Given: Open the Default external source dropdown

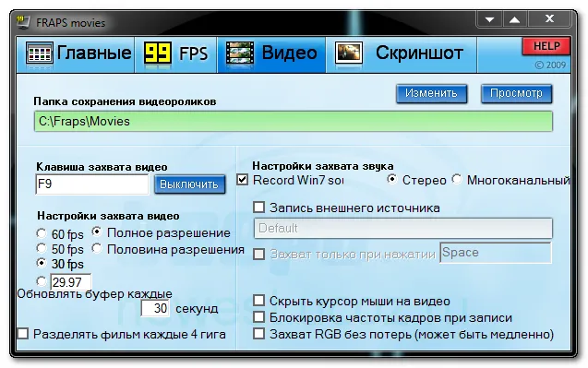Looking at the screenshot, I should coord(403,228).
